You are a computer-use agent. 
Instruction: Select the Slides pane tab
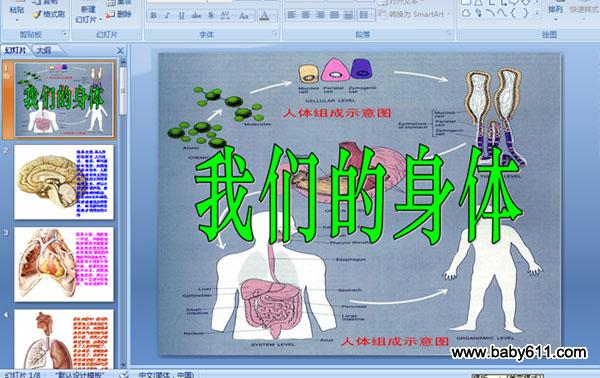16,50
